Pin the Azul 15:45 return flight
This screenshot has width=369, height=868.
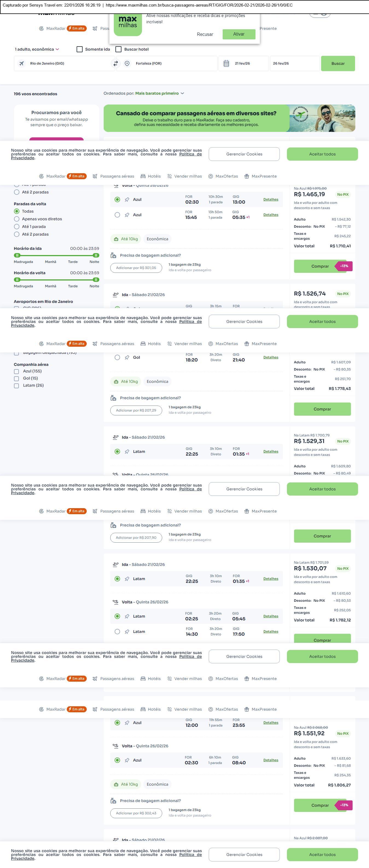[x=127, y=215]
